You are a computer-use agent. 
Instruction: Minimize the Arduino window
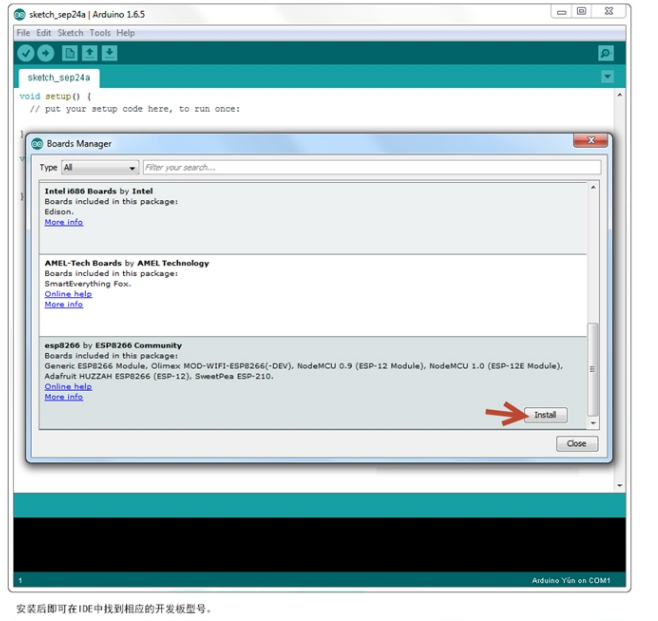tap(561, 12)
